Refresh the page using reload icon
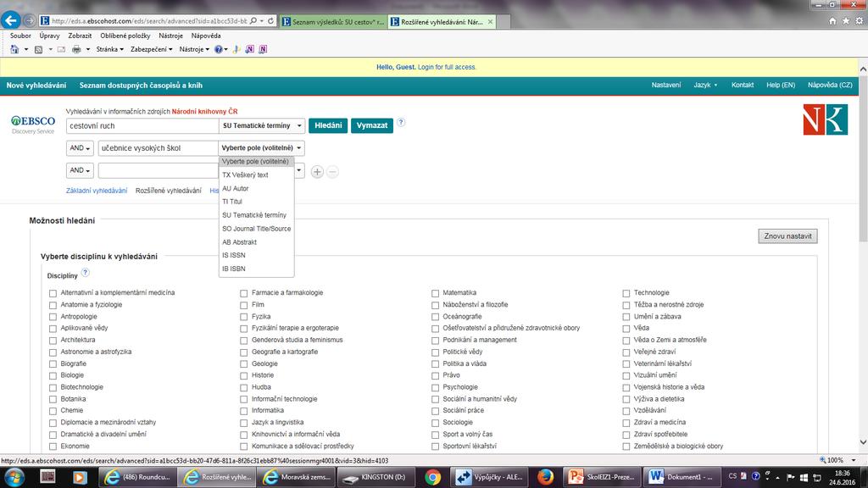The height and width of the screenshot is (488, 868). point(270,21)
